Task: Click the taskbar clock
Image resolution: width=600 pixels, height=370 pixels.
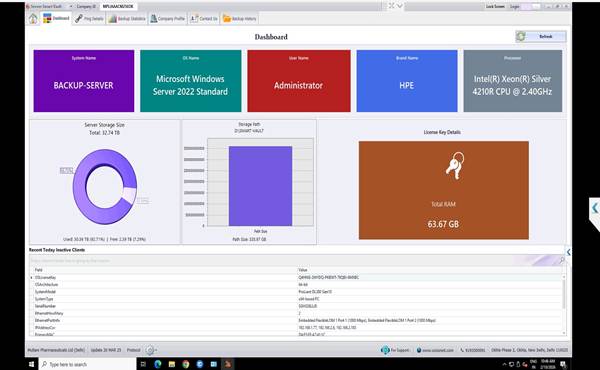Action: coord(548,364)
